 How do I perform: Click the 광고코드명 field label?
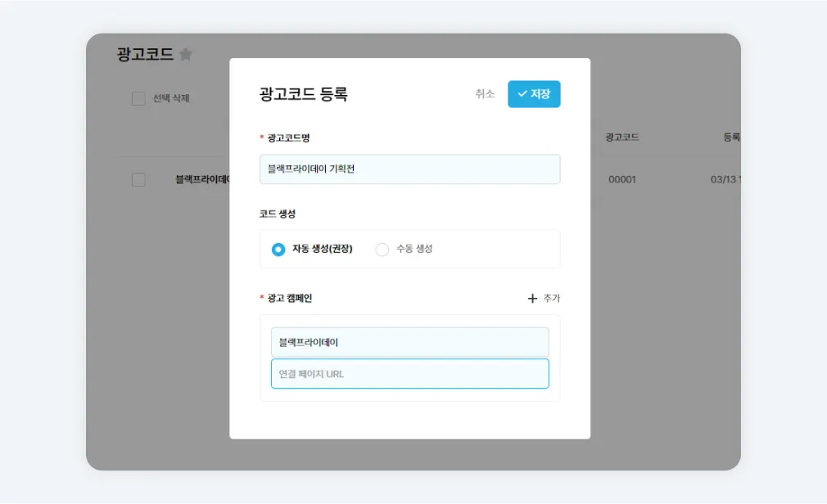(288, 138)
